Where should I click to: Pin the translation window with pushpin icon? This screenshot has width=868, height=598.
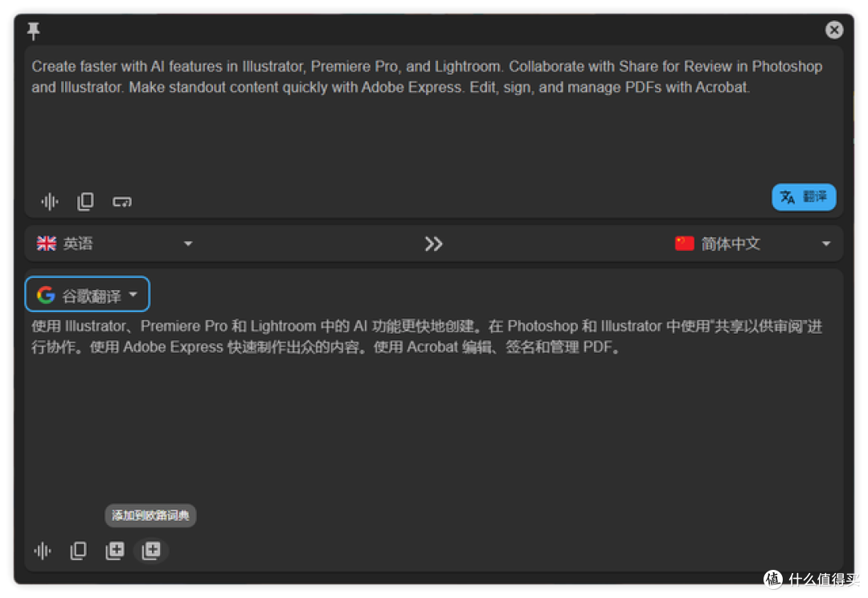pos(33,31)
